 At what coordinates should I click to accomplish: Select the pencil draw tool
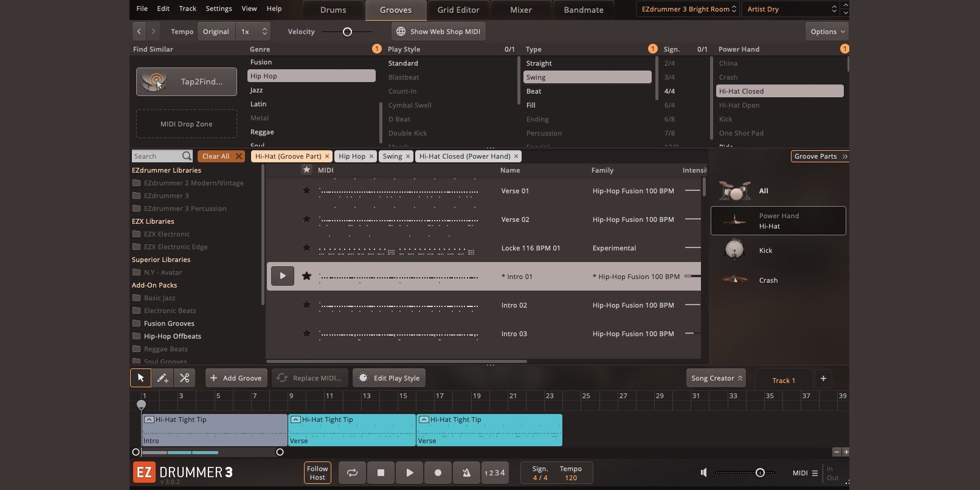point(162,378)
